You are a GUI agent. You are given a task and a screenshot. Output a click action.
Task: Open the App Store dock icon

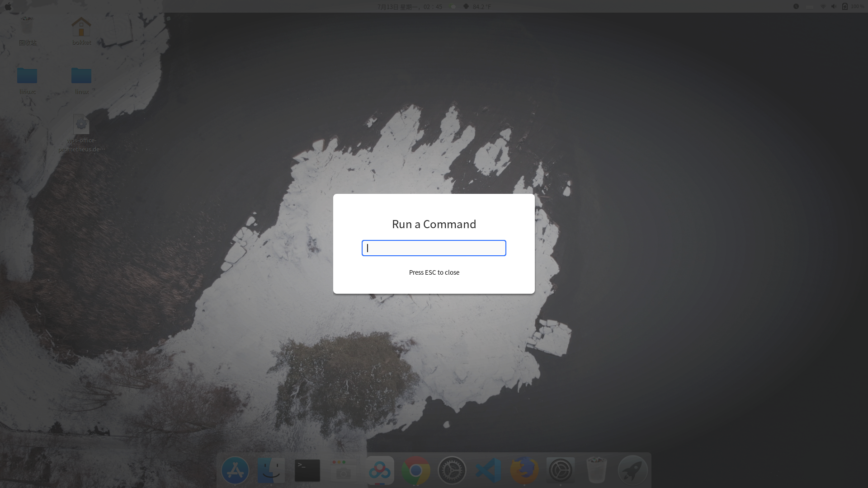(x=235, y=470)
